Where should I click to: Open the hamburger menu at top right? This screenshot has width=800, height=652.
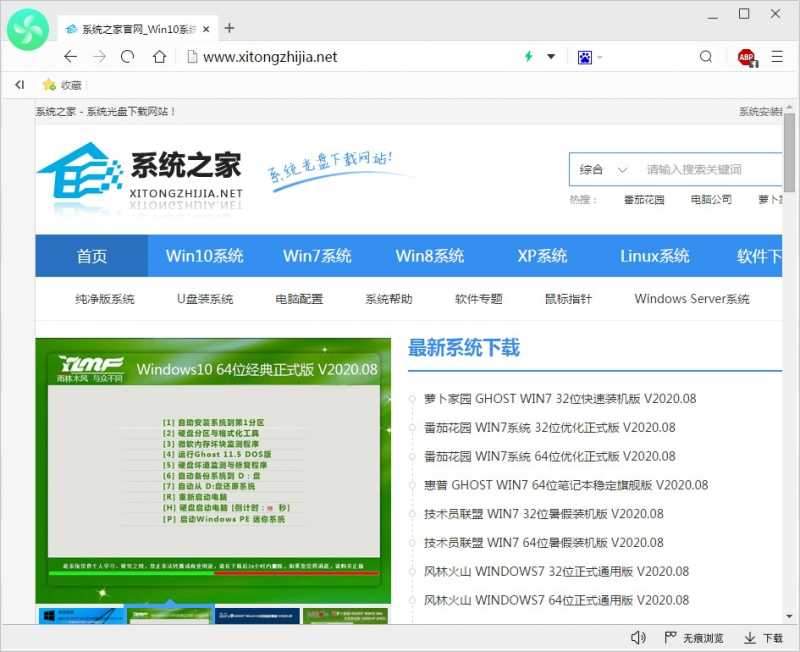coord(777,57)
